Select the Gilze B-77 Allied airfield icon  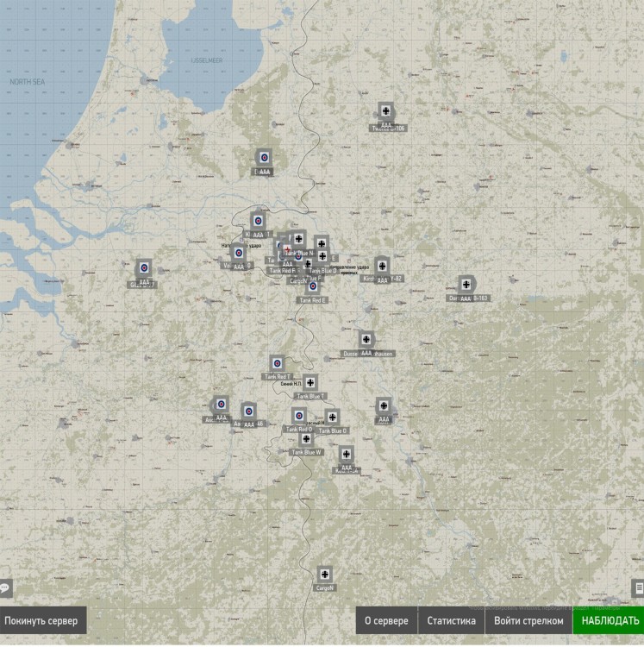coord(144,267)
